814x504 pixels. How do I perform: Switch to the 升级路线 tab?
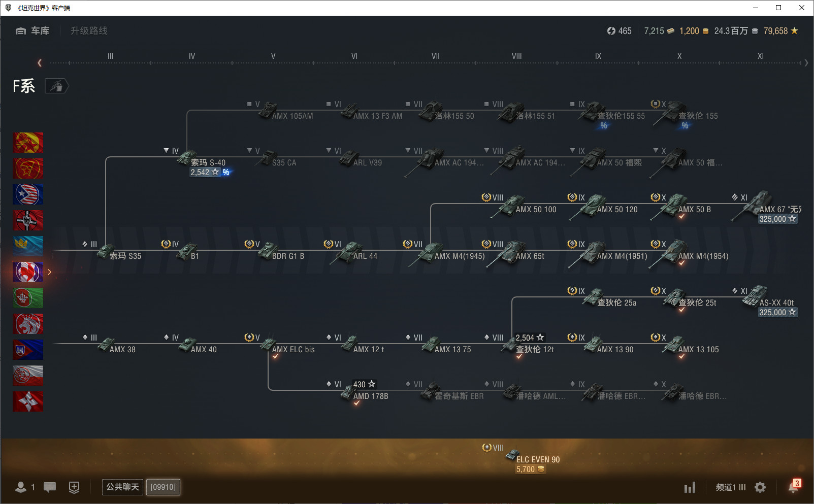89,31
